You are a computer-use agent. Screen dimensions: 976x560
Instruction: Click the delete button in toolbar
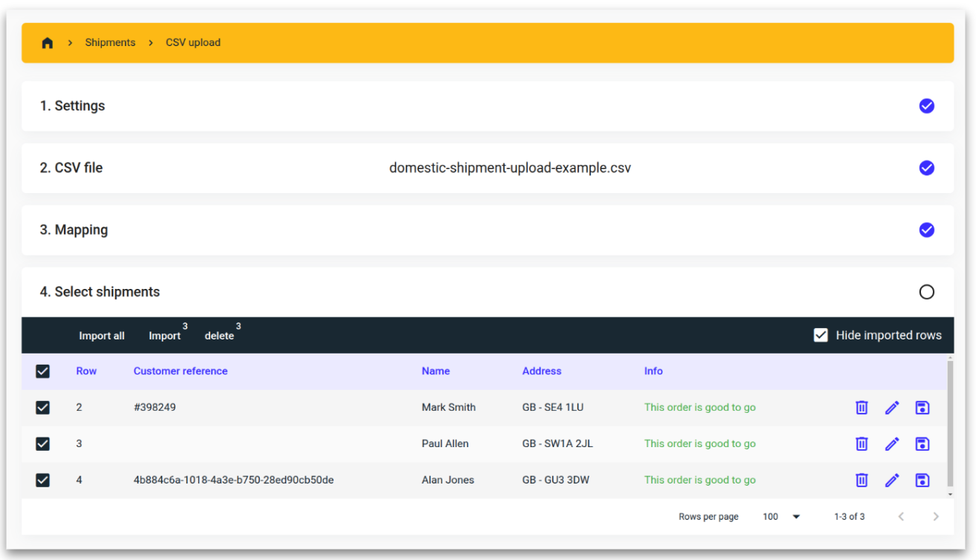point(219,336)
